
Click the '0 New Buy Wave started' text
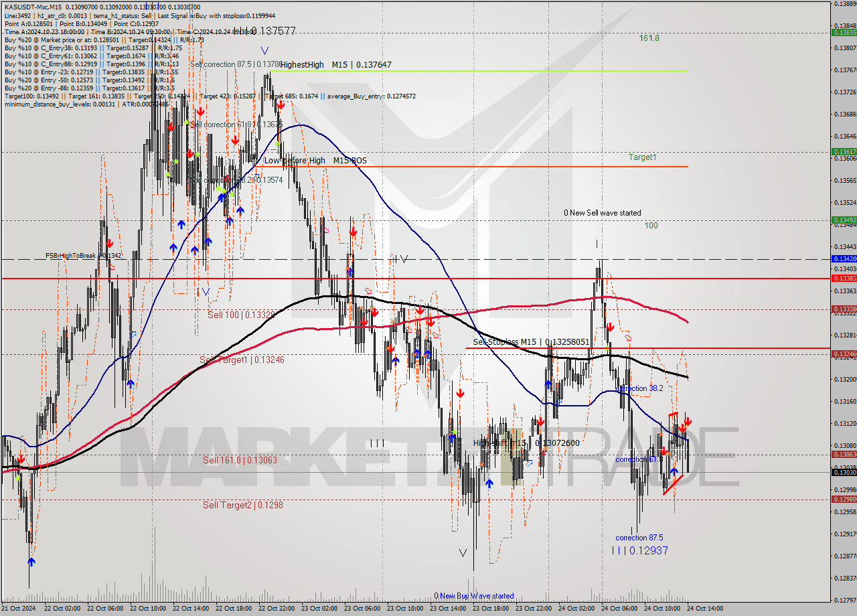[x=474, y=596]
